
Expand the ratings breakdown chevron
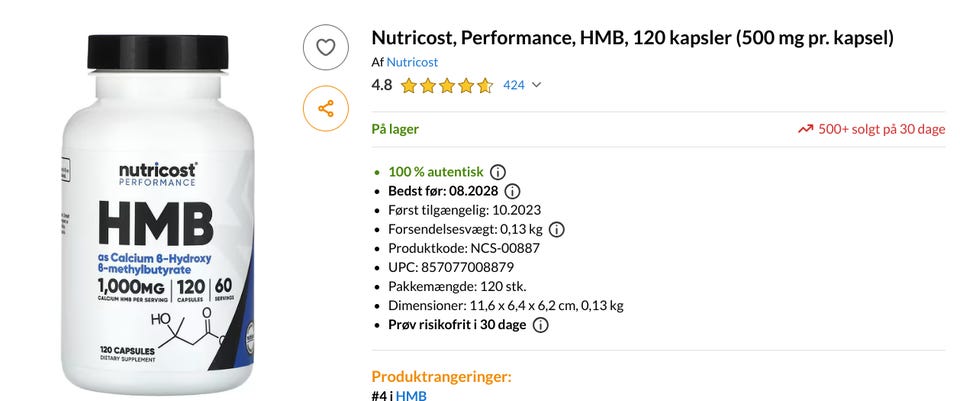click(x=536, y=85)
